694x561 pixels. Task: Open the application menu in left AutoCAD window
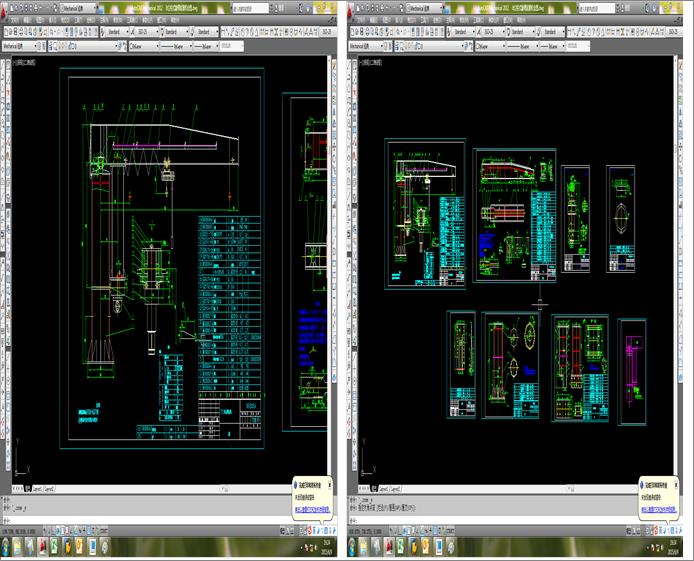3,10
